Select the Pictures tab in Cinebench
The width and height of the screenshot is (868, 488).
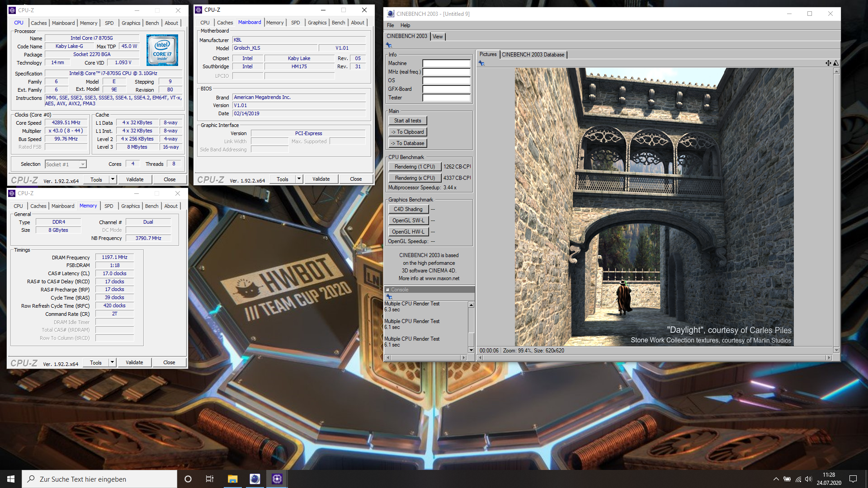point(488,54)
